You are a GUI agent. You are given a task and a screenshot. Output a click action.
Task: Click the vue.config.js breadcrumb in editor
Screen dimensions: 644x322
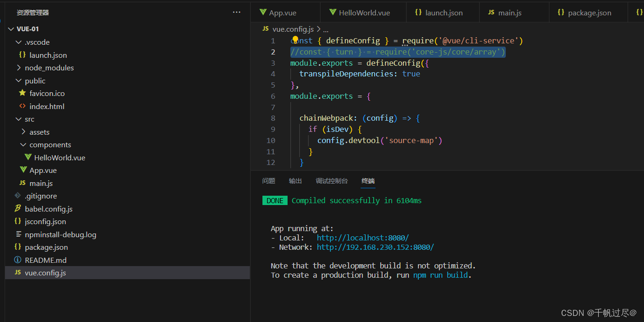coord(293,29)
